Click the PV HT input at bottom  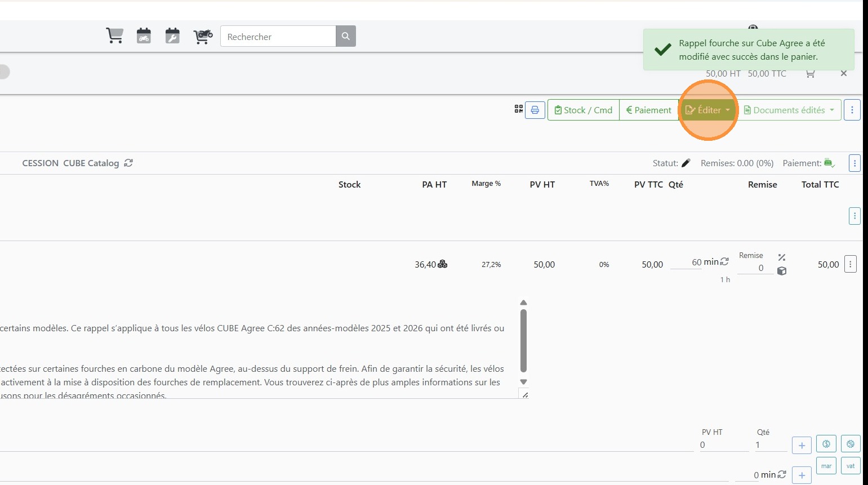click(724, 445)
